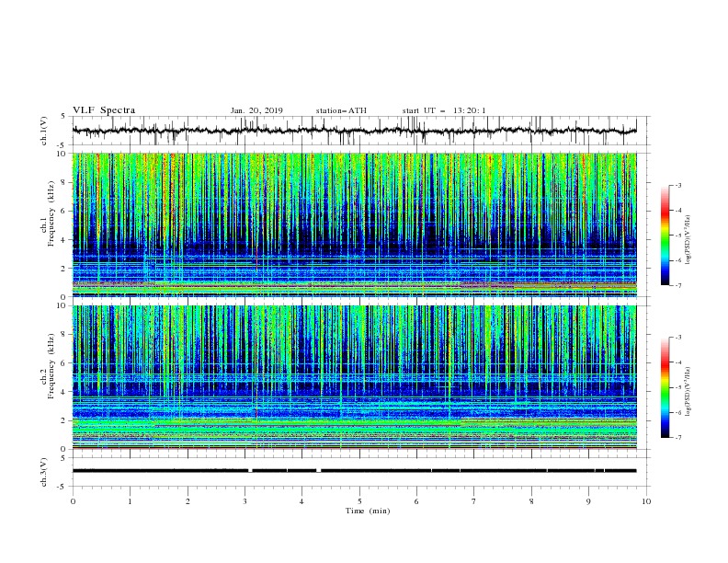Click the "ch.3(V)" axis label
This screenshot has width=728, height=563.
44,472
